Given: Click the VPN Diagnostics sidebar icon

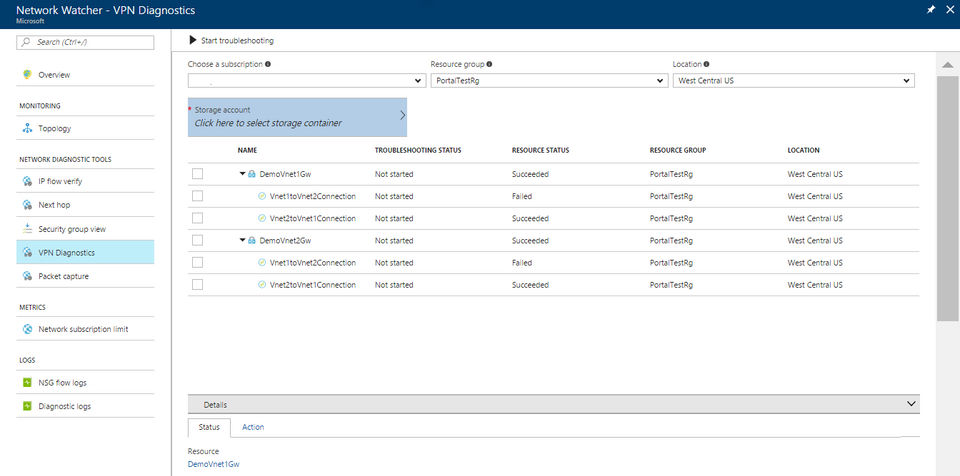Looking at the screenshot, I should click(x=27, y=252).
